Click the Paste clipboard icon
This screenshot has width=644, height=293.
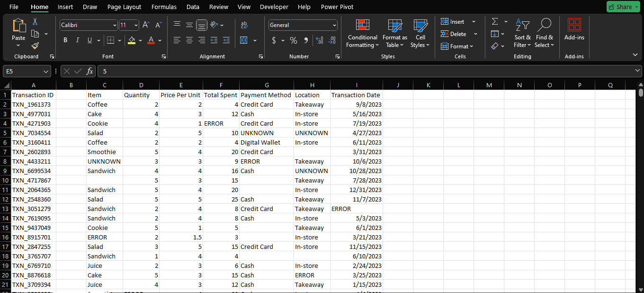click(x=19, y=26)
